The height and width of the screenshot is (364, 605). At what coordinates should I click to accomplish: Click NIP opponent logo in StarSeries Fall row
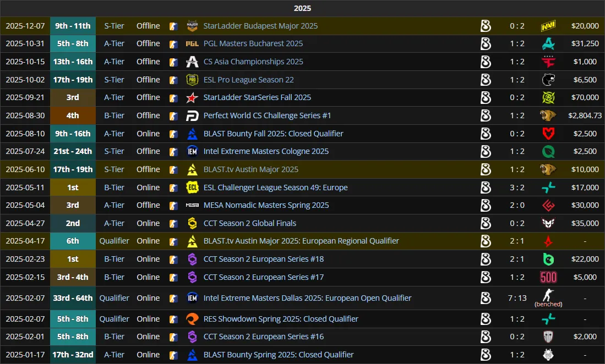548,97
